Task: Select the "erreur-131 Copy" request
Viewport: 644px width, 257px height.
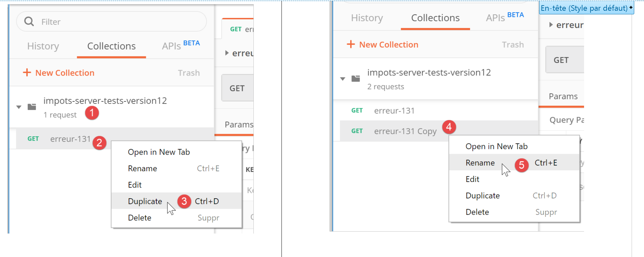Action: click(x=405, y=131)
